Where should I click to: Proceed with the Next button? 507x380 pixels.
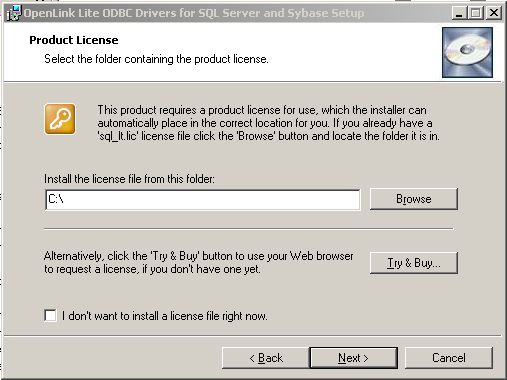click(x=353, y=358)
